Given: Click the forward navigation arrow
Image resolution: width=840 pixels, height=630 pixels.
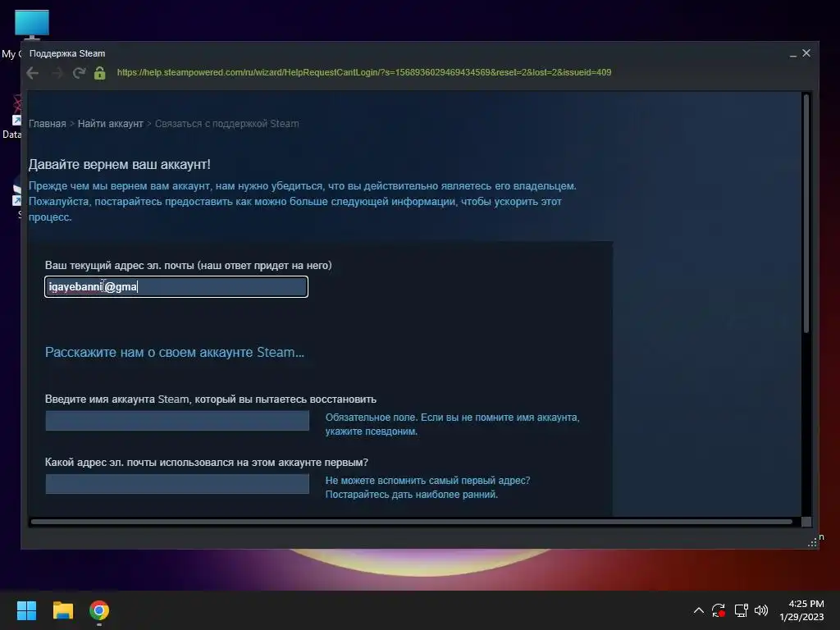Looking at the screenshot, I should coord(57,73).
